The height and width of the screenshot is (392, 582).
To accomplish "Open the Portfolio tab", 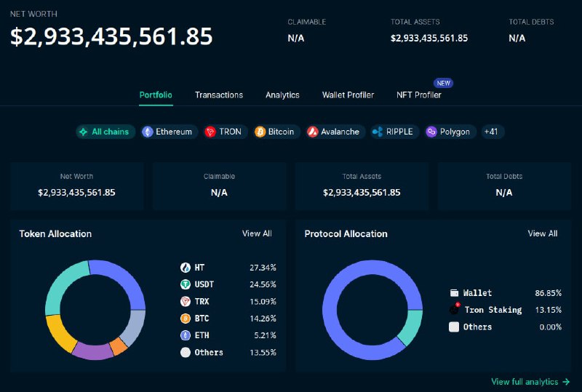I will point(156,95).
